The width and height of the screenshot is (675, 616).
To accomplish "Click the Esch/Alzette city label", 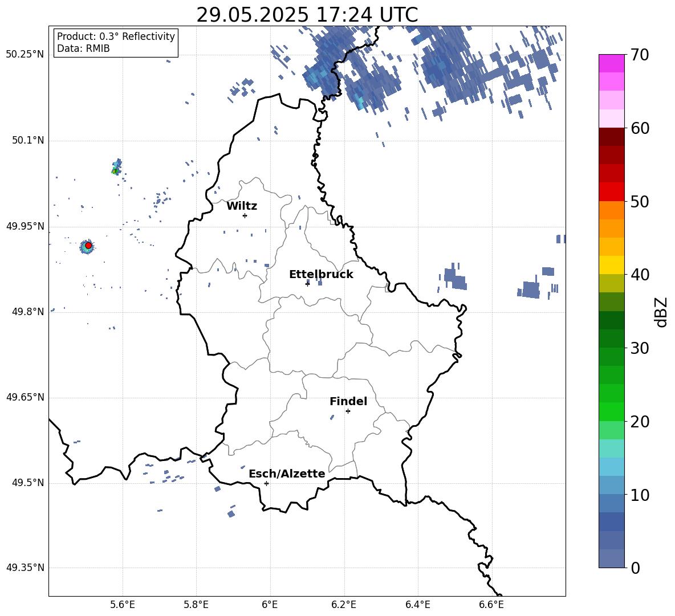I will point(287,474).
